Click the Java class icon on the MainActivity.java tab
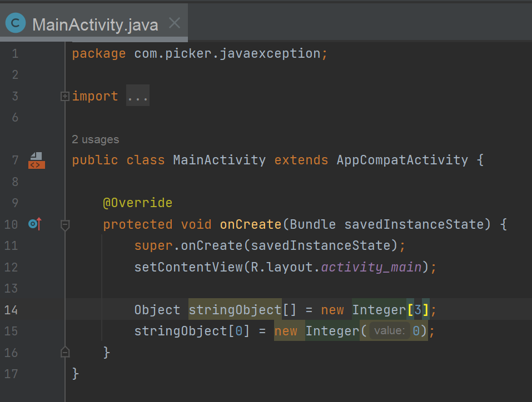This screenshot has width=532, height=402. (x=16, y=23)
